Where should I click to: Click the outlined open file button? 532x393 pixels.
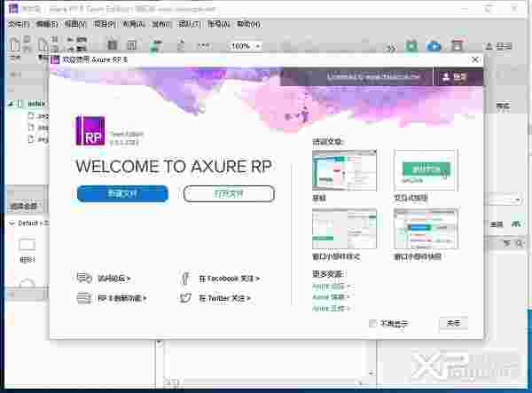point(229,193)
